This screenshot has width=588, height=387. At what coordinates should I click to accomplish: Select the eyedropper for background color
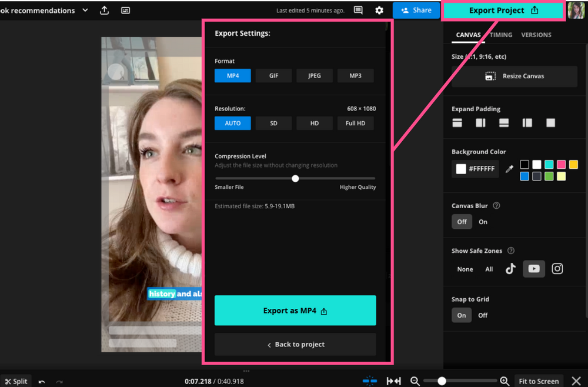pos(509,169)
